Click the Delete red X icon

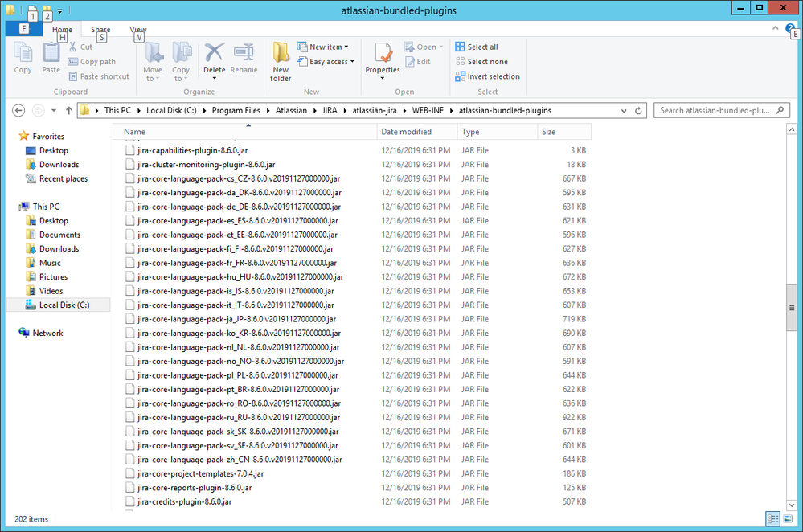tap(214, 52)
